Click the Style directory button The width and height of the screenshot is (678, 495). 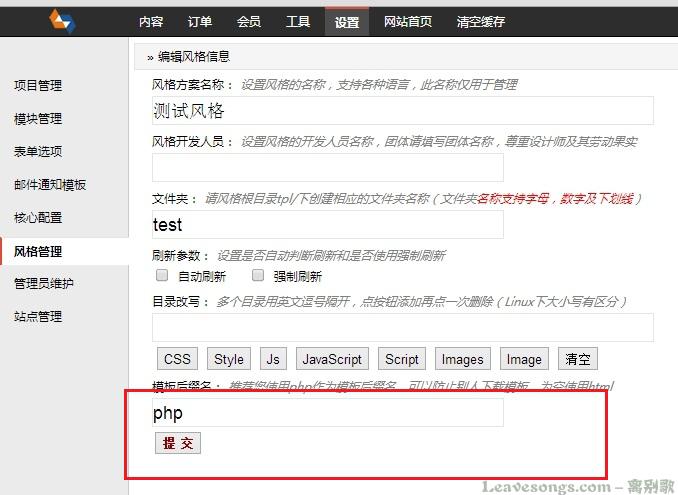[x=229, y=359]
